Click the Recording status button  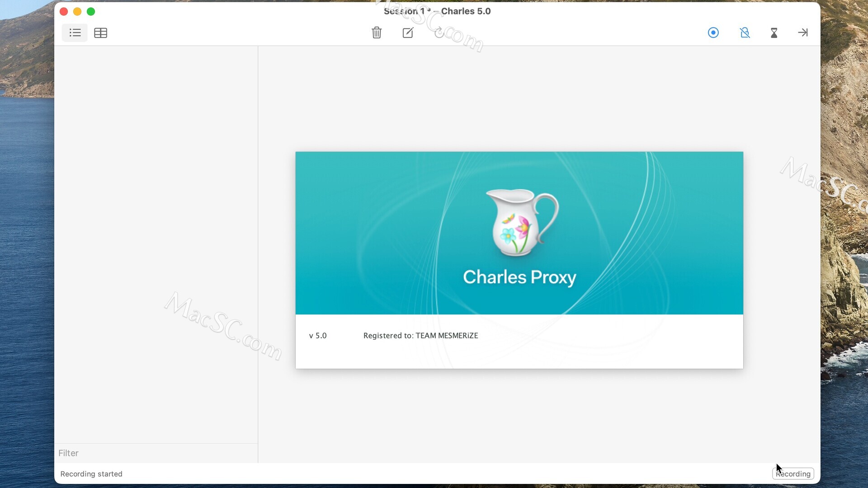coord(793,474)
